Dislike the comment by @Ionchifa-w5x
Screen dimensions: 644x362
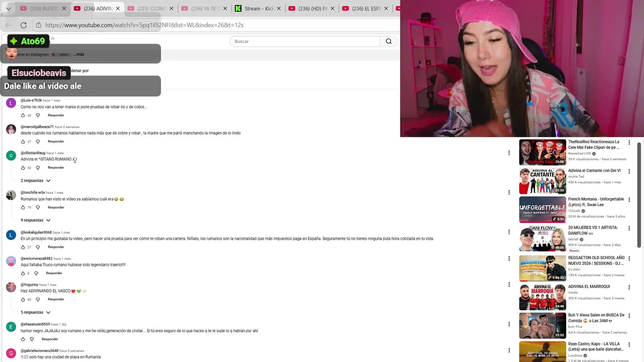tap(38, 207)
